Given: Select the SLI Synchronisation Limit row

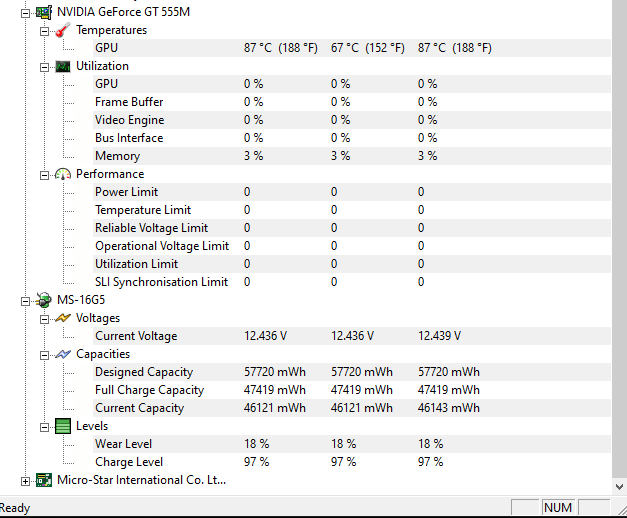Looking at the screenshot, I should pyautogui.click(x=161, y=282).
